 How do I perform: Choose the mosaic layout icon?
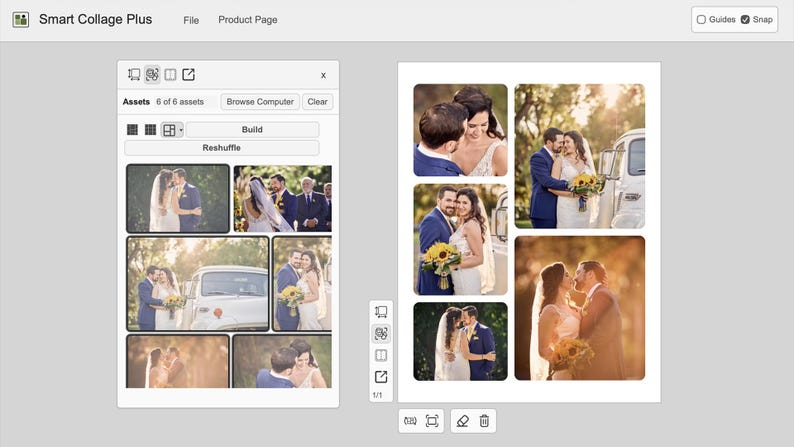169,130
